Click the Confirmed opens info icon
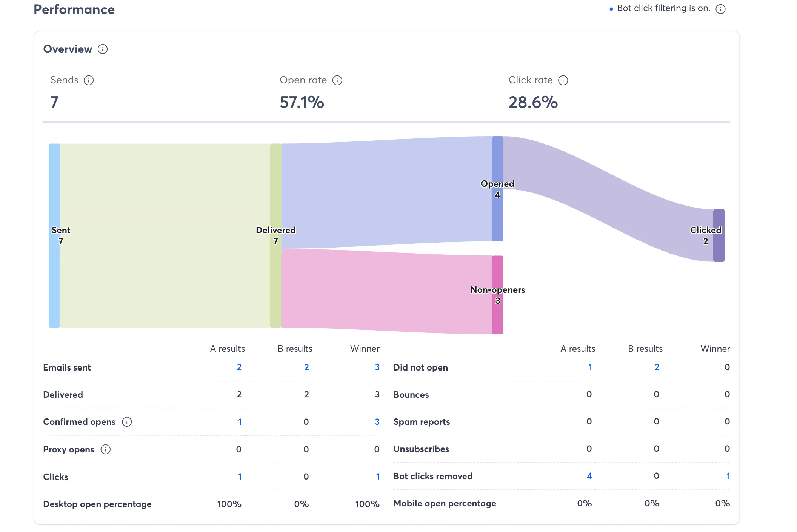797x532 pixels. click(127, 422)
